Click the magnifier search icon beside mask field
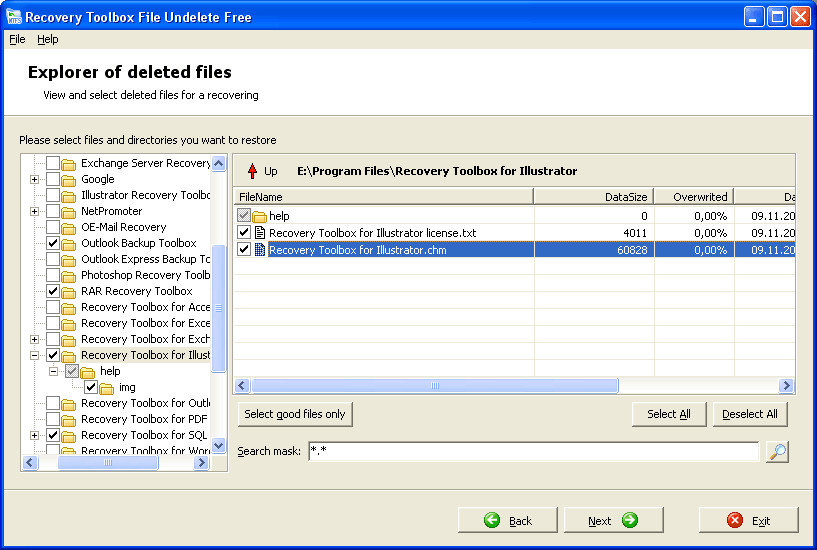The image size is (817, 550). 777,452
